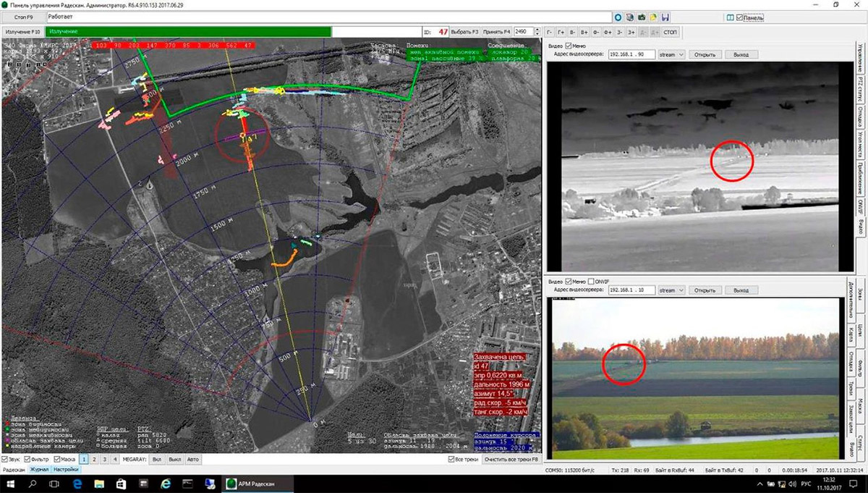Click the camera snapshot icon in top toolbar

[642, 17]
